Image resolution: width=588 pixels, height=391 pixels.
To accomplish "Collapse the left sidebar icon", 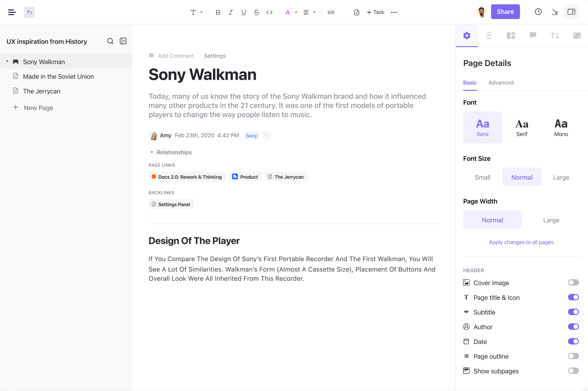I will 123,41.
